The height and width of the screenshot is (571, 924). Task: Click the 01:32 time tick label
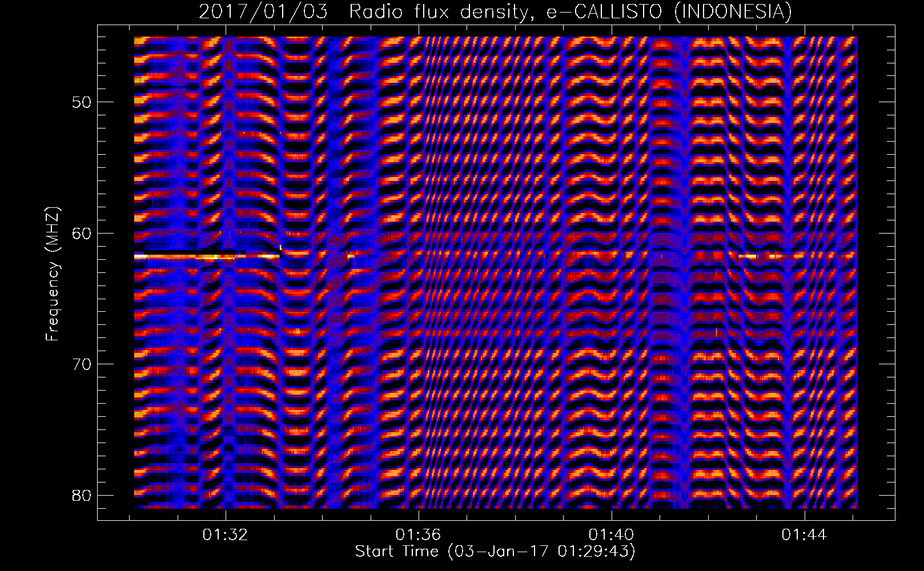point(226,535)
